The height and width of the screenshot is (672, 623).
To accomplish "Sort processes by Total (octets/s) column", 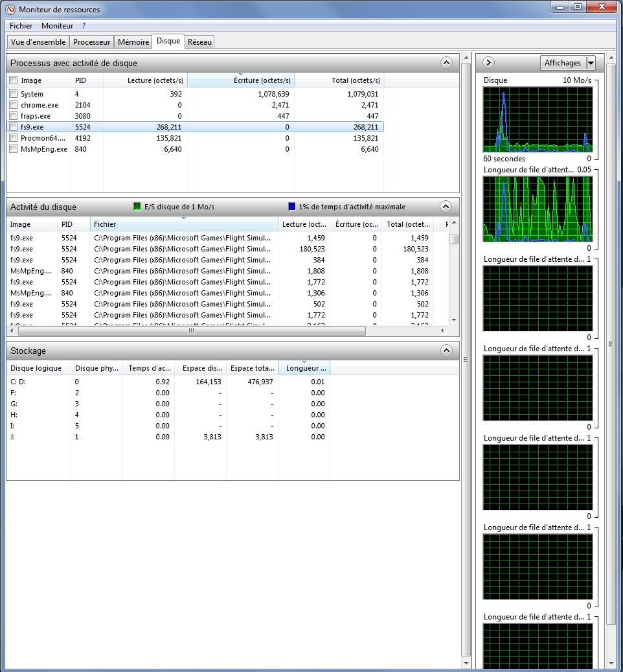I will pos(339,80).
